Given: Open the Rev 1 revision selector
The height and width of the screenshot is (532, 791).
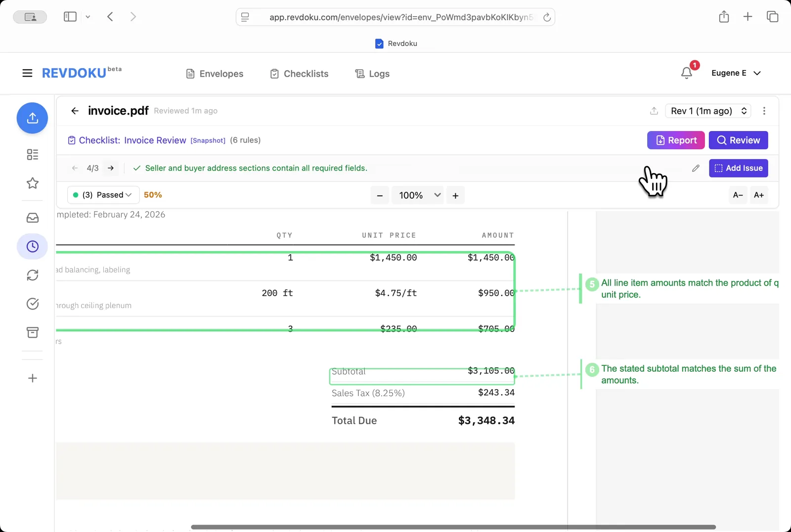Looking at the screenshot, I should (708, 111).
